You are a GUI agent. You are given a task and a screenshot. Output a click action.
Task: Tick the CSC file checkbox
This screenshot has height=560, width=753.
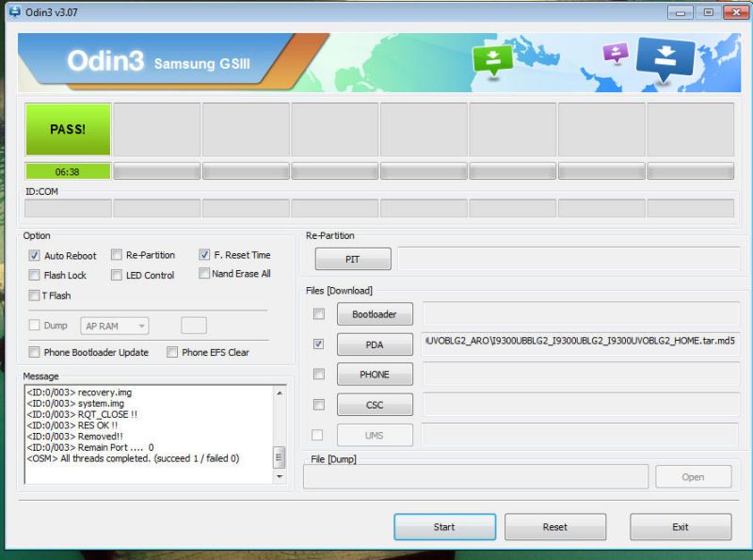point(319,405)
